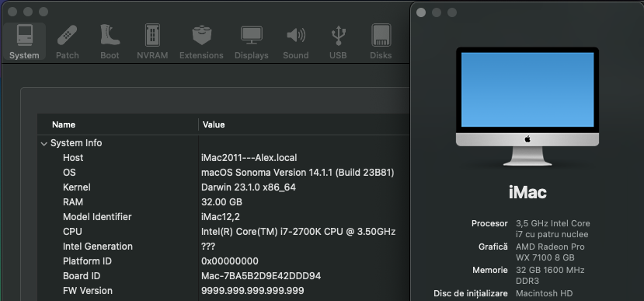This screenshot has height=301, width=644.
Task: Select the Board ID row
Action: (224, 276)
